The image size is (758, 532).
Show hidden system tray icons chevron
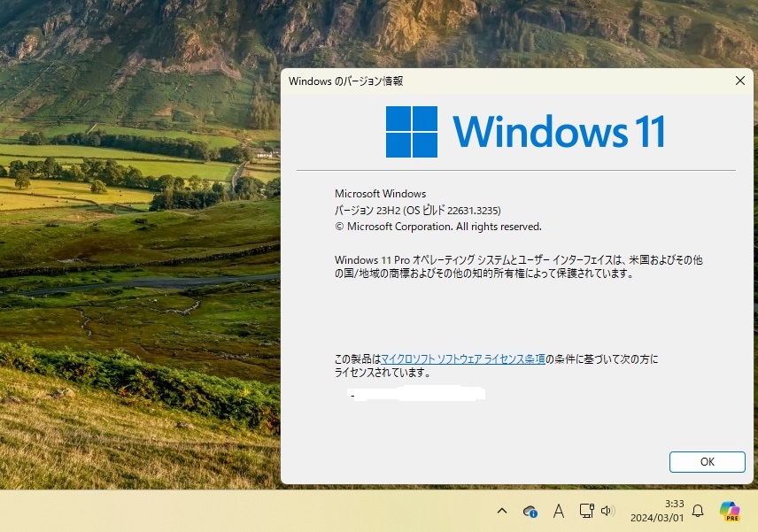[502, 511]
